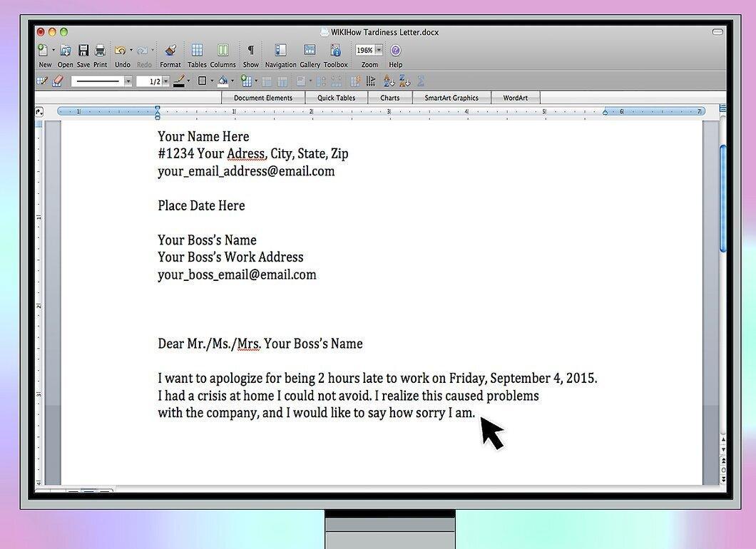
Task: Toggle the Gallery icon
Action: click(310, 50)
